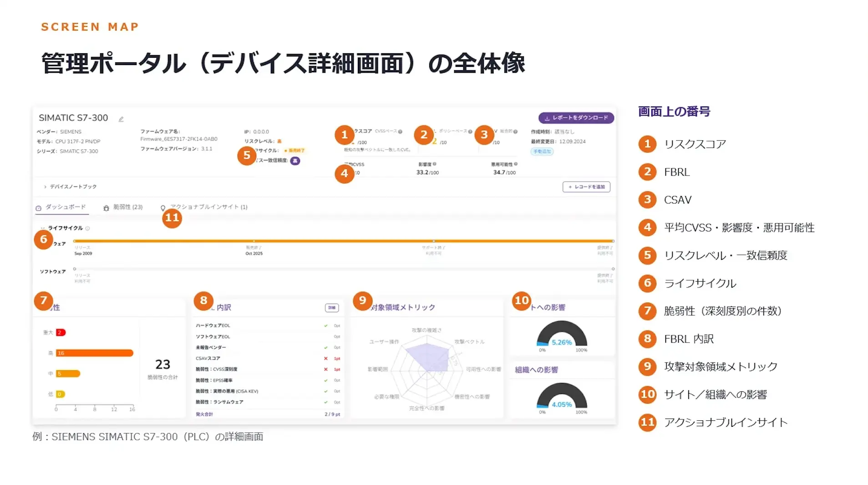Click the gauge icon on the ダッシュボード tab
The image size is (868, 485).
point(39,208)
